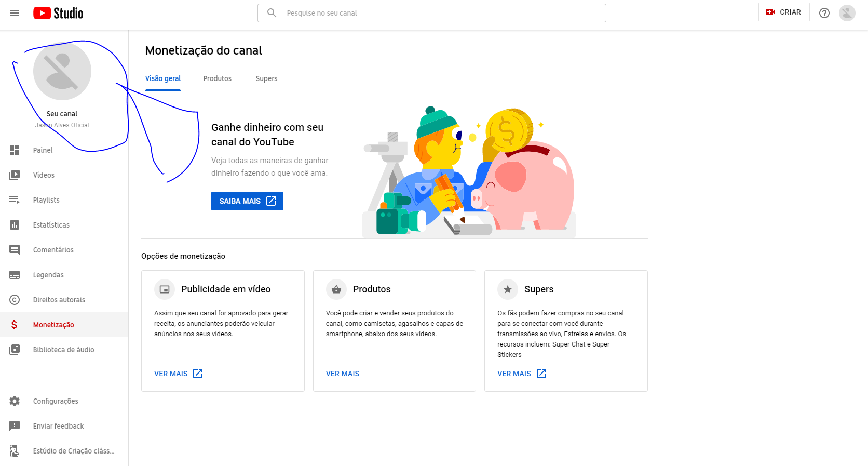
Task: Open the Vídeos sidebar item
Action: click(64, 175)
